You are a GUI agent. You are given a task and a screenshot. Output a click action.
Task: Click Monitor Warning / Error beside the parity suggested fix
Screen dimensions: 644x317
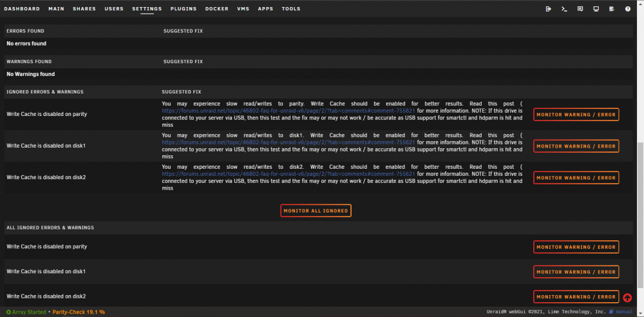tap(576, 115)
